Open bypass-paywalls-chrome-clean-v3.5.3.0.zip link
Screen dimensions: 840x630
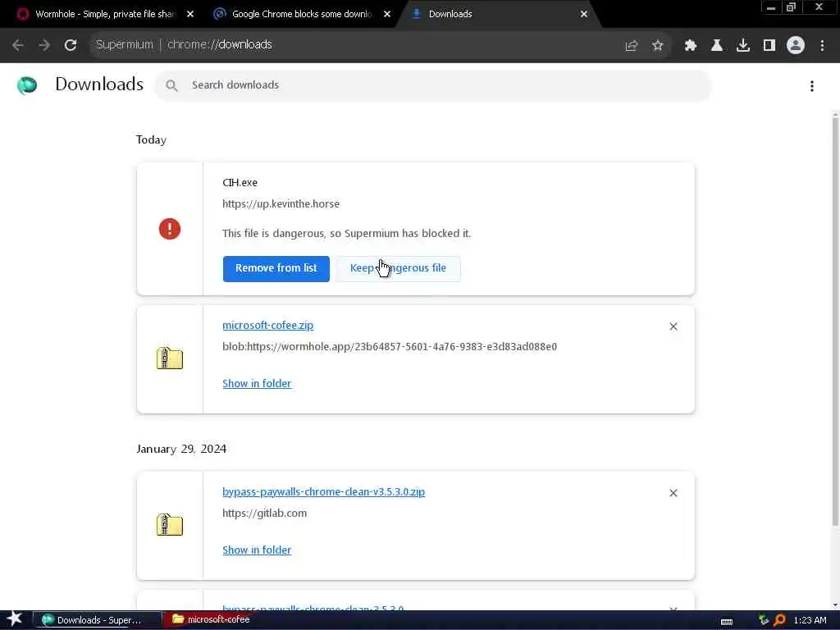323,492
